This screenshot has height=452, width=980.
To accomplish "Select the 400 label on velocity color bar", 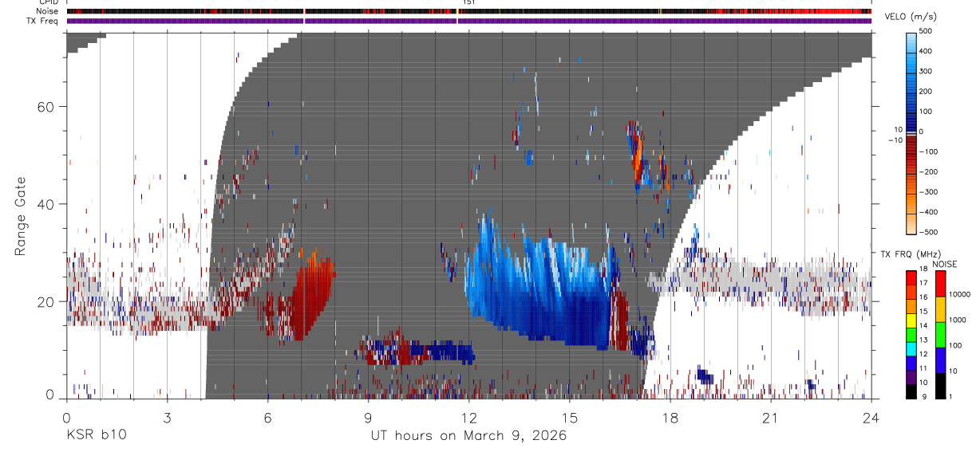I will [x=927, y=50].
